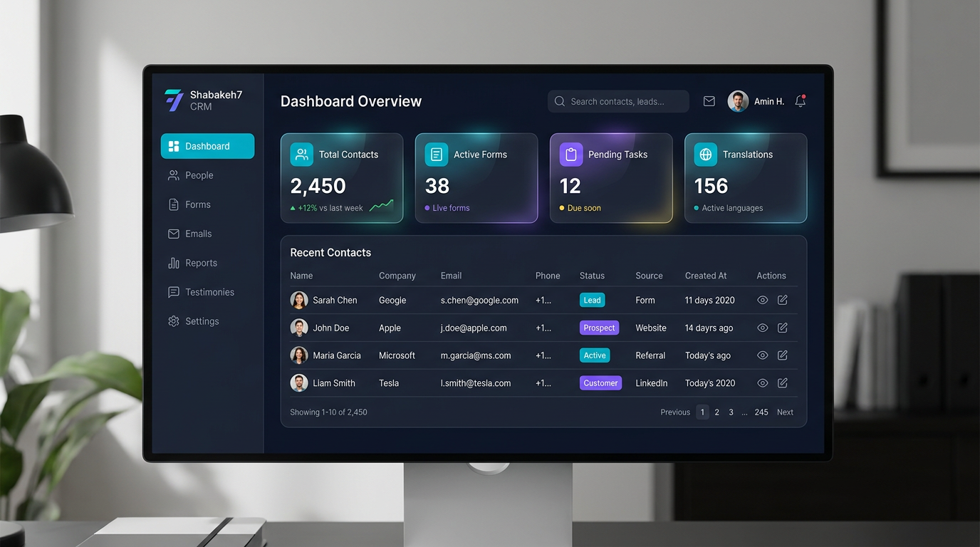Edit Liam Smith's contact entry
980x547 pixels.
pyautogui.click(x=782, y=382)
